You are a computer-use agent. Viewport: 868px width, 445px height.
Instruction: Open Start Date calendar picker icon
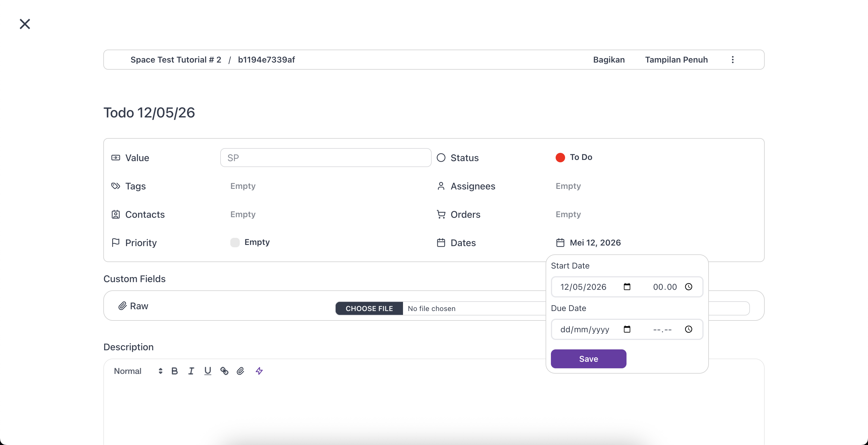coord(627,287)
